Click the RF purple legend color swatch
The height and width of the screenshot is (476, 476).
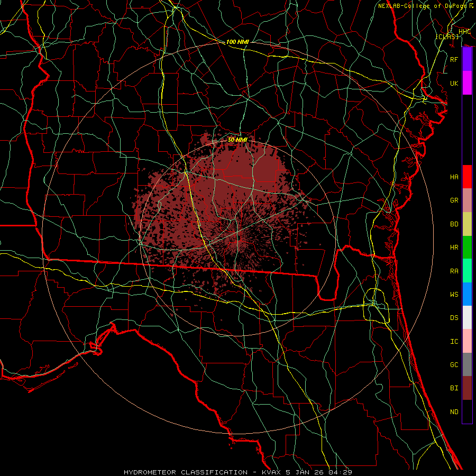(467, 59)
